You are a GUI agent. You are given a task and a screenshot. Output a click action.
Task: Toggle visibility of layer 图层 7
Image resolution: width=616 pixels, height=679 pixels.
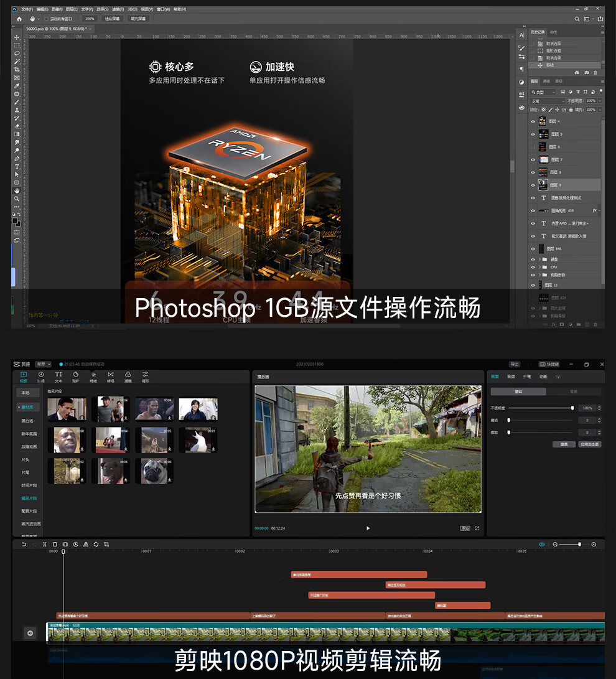pos(533,159)
